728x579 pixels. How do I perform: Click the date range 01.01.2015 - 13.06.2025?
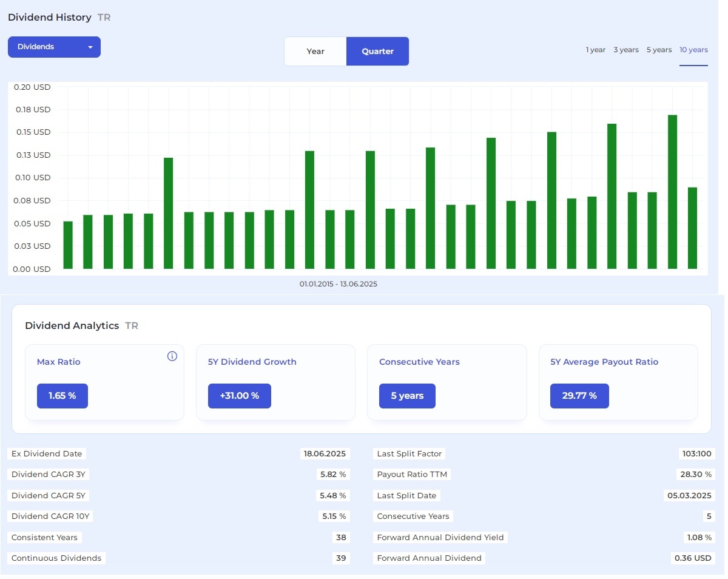pyautogui.click(x=339, y=284)
